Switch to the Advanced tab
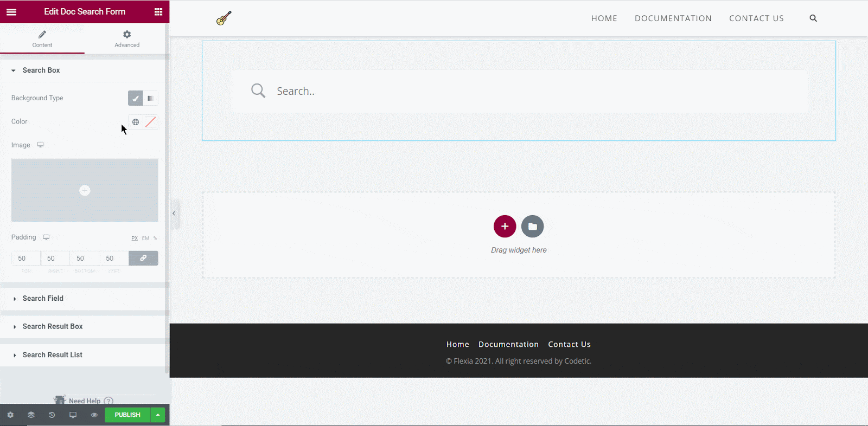The image size is (868, 426). (x=127, y=39)
